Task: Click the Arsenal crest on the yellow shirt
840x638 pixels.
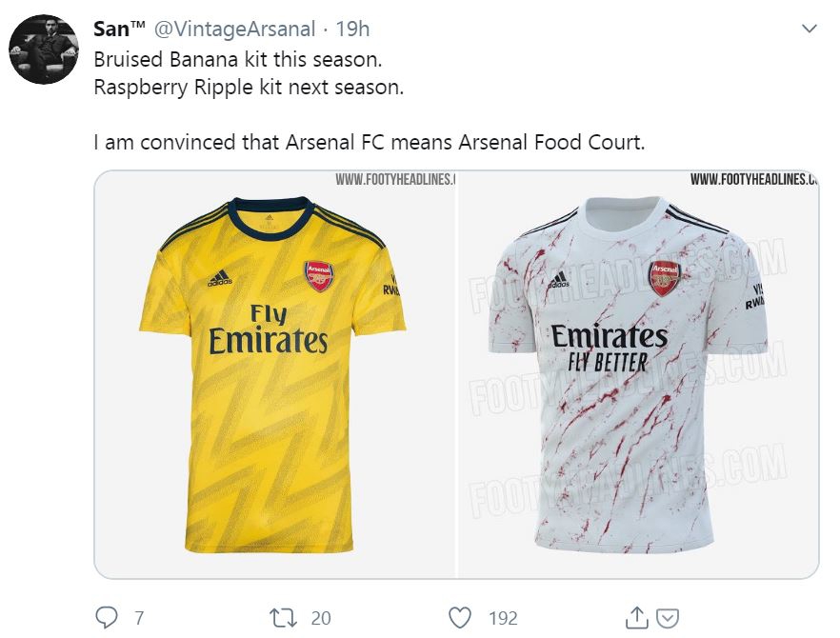Action: pos(319,275)
